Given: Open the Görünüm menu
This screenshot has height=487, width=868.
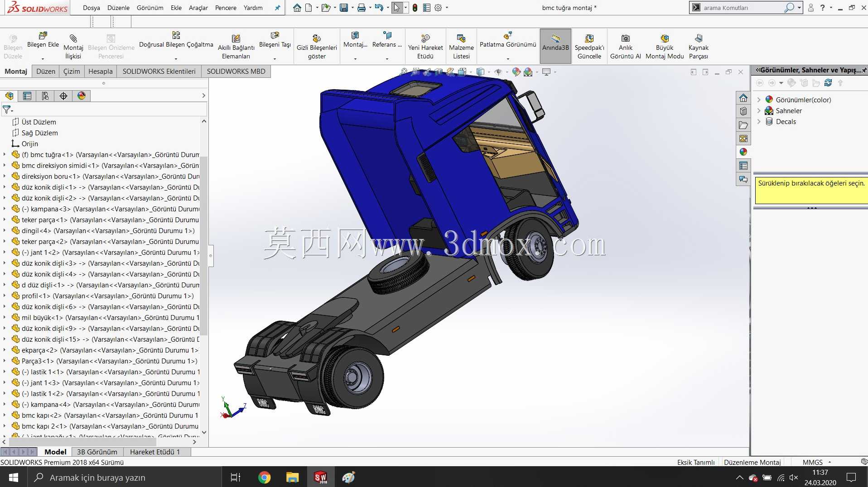Looking at the screenshot, I should (150, 8).
